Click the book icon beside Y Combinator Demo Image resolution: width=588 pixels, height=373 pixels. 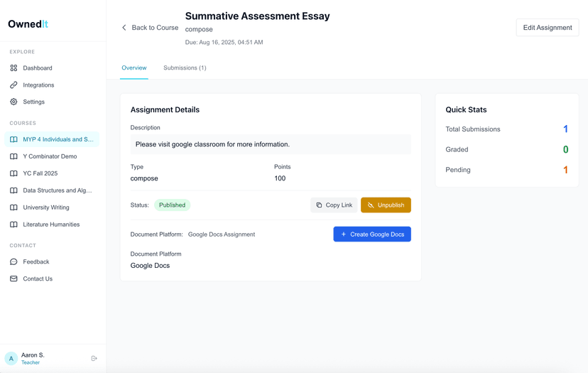coord(13,156)
